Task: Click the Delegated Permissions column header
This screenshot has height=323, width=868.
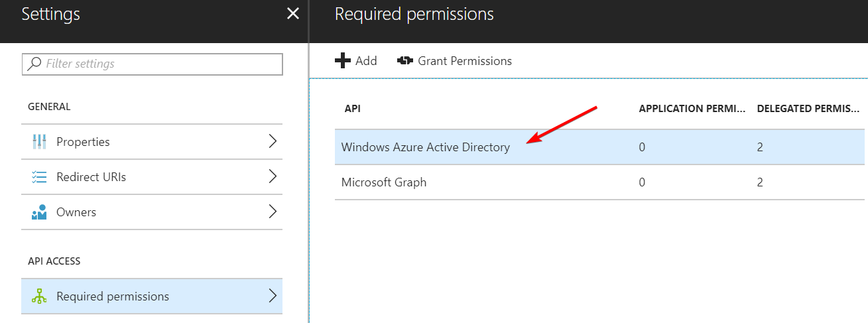Action: [808, 108]
